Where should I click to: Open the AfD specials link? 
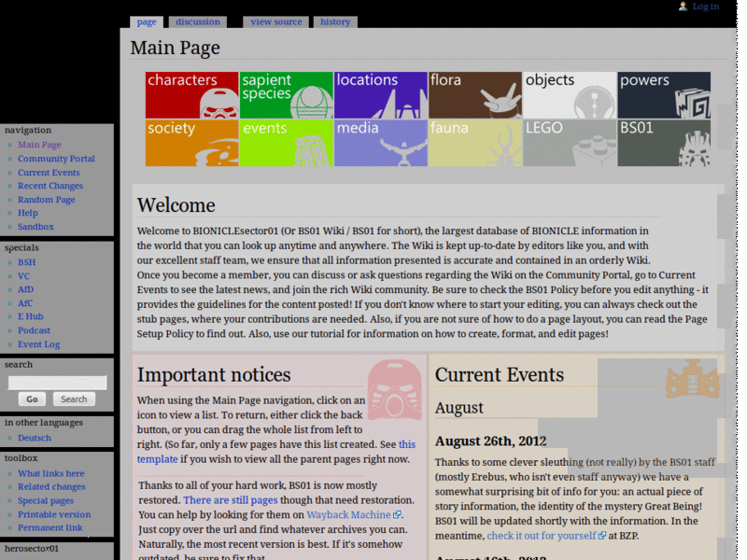coord(26,289)
